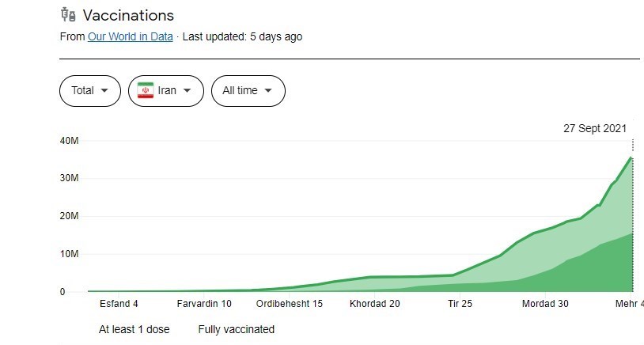
Task: Click the 20M y-axis label
Action: click(x=68, y=216)
